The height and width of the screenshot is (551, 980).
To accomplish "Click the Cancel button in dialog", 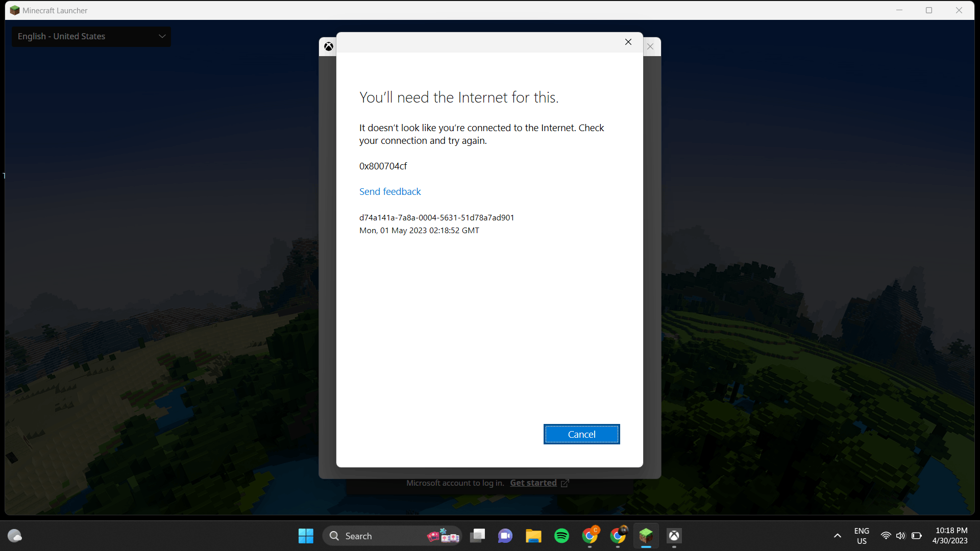I will click(x=581, y=434).
